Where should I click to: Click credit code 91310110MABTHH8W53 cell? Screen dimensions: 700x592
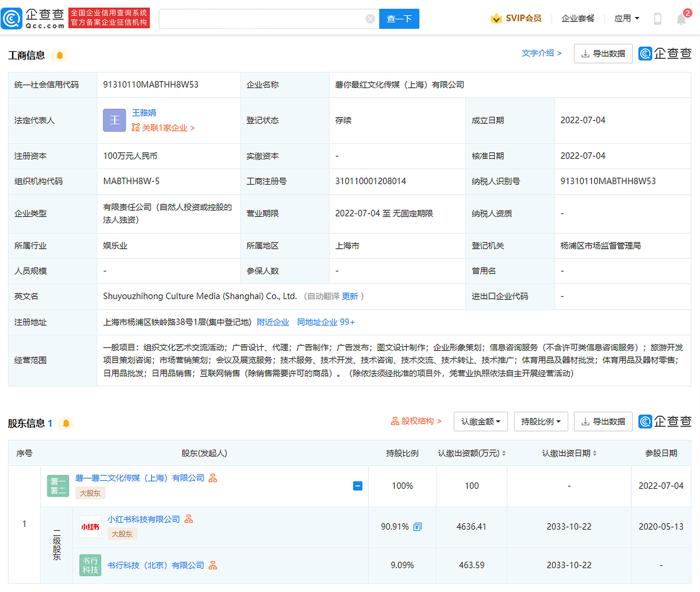pos(150,85)
